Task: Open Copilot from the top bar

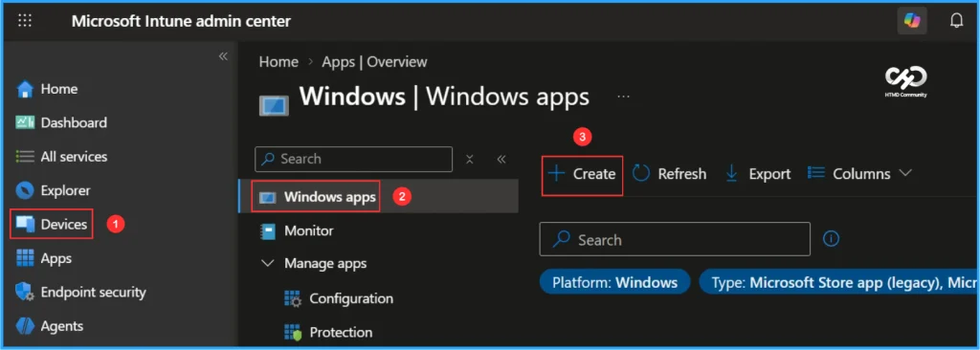Action: (x=912, y=21)
